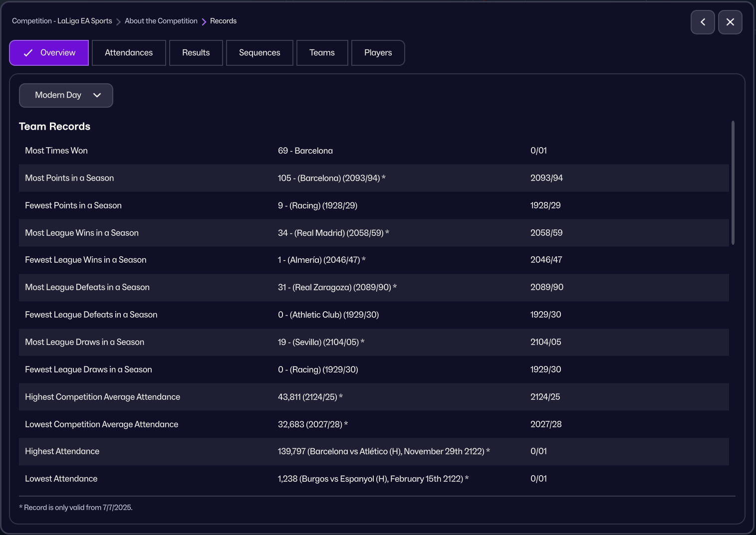Click the 2104/05 season cell

tap(546, 342)
